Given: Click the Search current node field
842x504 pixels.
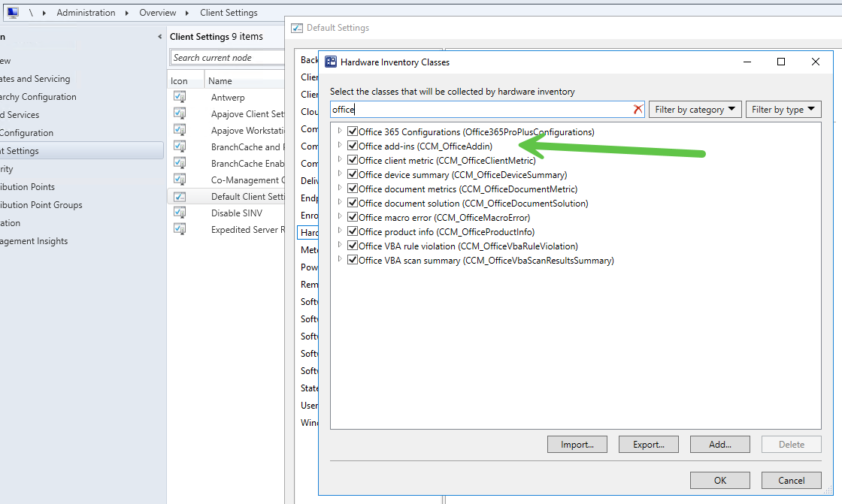Looking at the screenshot, I should [228, 57].
